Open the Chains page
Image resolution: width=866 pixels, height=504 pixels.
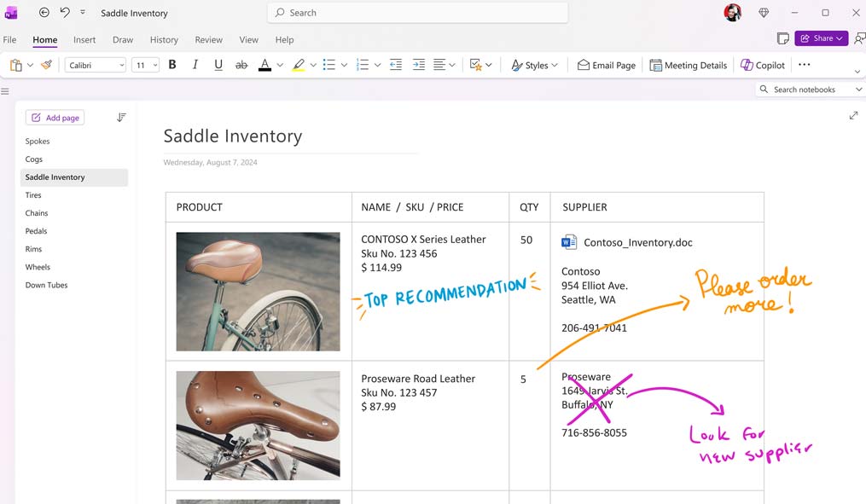pyautogui.click(x=37, y=213)
